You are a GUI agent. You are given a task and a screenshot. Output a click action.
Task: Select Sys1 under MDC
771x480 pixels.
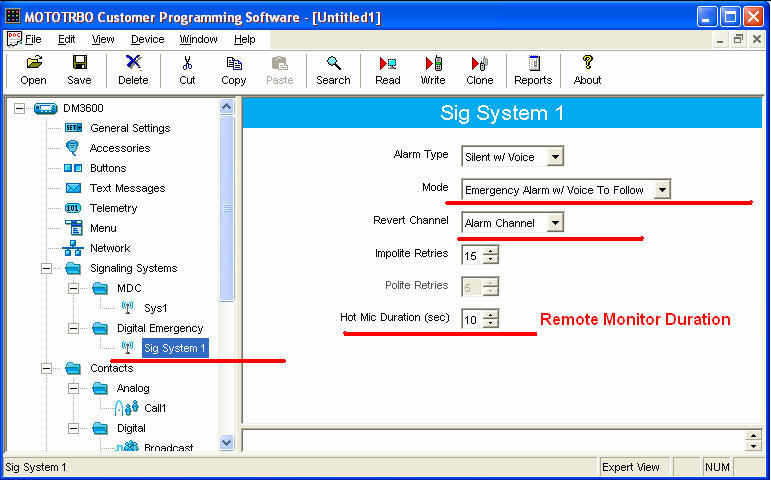[x=155, y=308]
